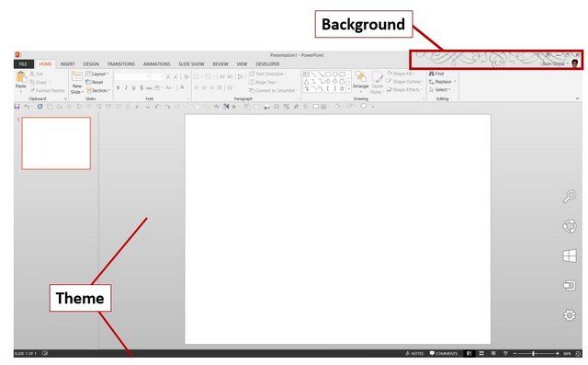Open the VIEW tab

click(x=242, y=64)
